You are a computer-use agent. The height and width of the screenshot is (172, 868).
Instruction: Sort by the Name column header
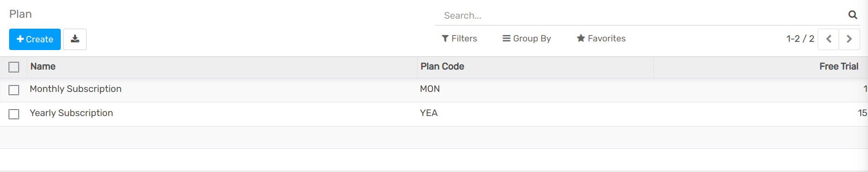pyautogui.click(x=43, y=66)
